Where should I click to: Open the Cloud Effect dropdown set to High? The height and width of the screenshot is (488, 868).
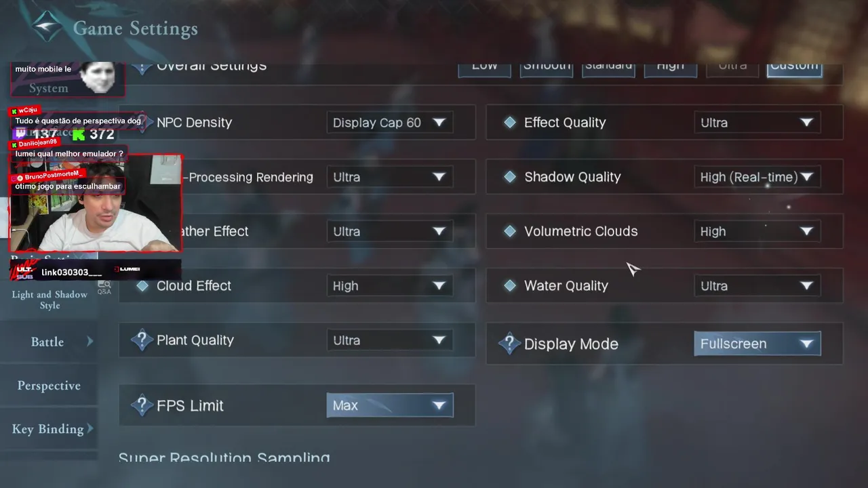tap(390, 286)
